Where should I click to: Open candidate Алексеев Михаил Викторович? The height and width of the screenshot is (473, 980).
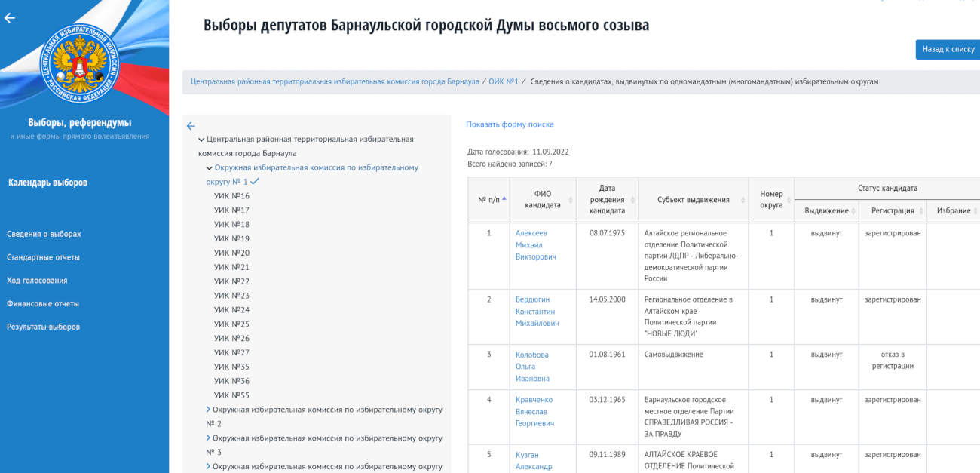tap(535, 245)
